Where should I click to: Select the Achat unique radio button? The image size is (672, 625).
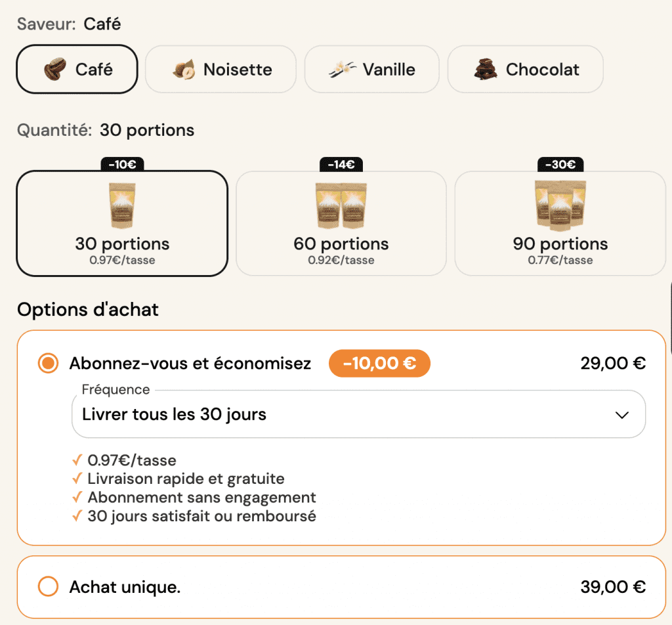(48, 586)
